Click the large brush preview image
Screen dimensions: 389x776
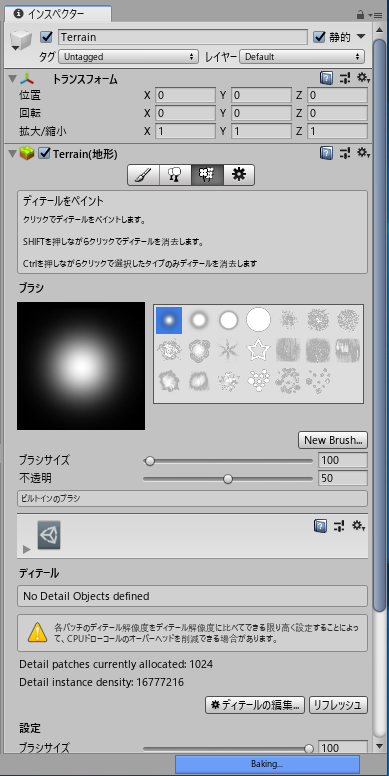[81, 366]
